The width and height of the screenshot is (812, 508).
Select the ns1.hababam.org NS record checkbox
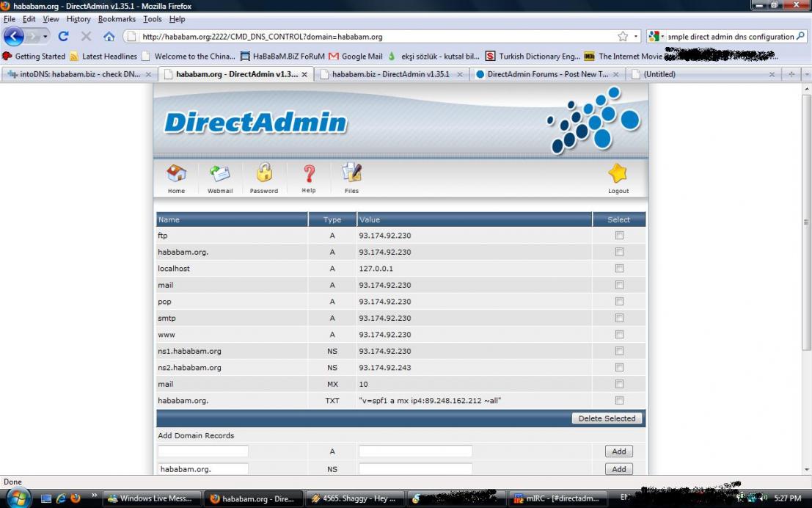[x=619, y=351]
